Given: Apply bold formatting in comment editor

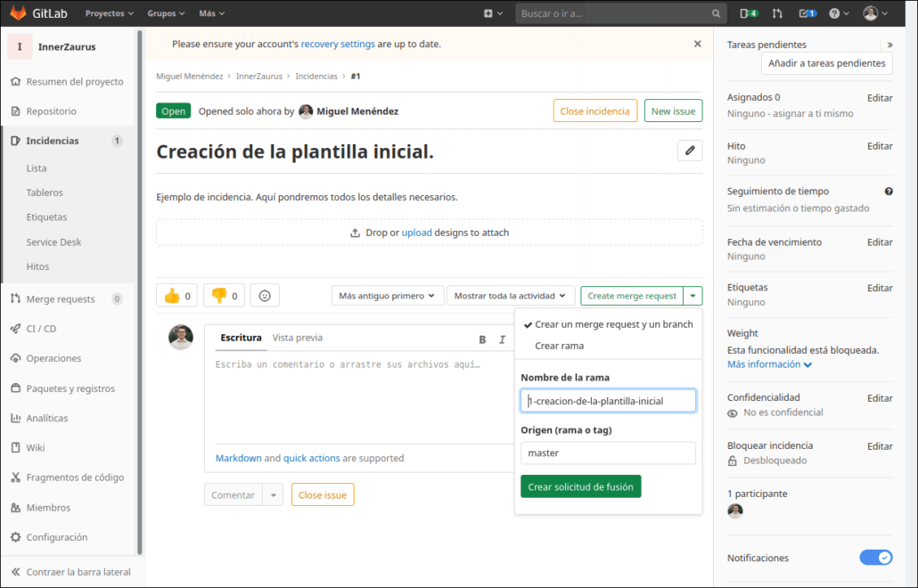Looking at the screenshot, I should [482, 339].
